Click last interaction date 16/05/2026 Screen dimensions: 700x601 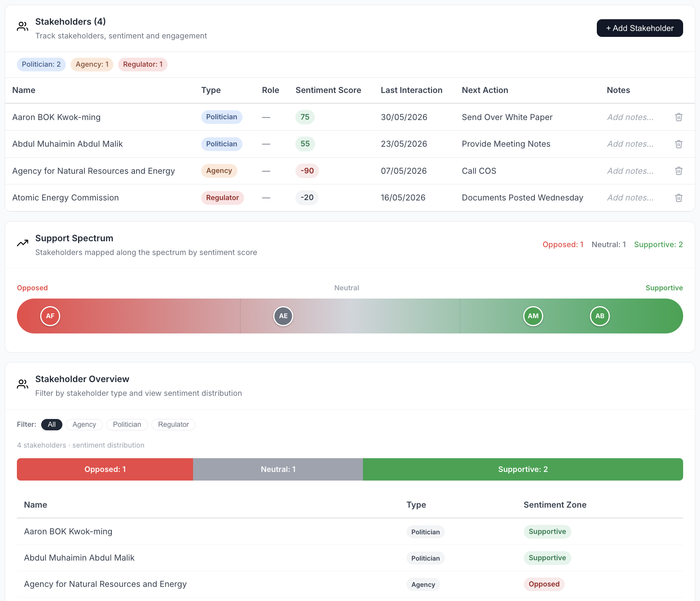click(x=403, y=198)
